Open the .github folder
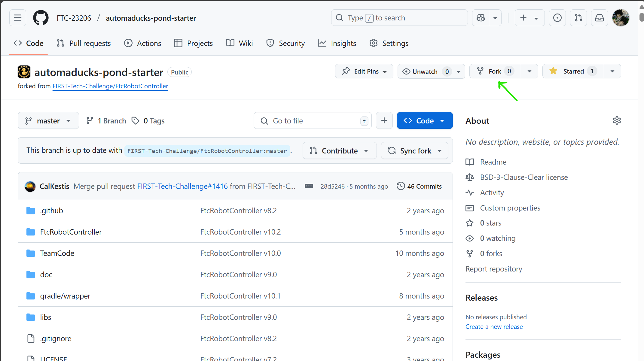The image size is (644, 361). click(x=52, y=211)
